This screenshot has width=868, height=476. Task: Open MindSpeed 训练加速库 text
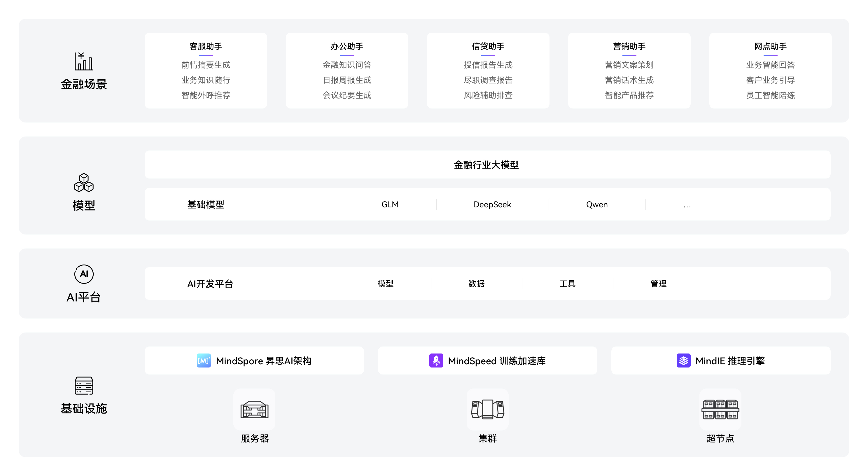coord(497,361)
